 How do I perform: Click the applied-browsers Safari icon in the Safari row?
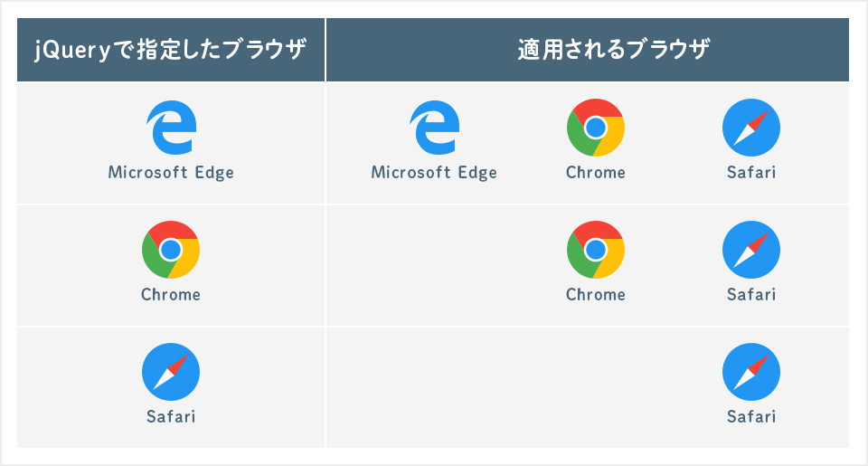click(x=751, y=372)
